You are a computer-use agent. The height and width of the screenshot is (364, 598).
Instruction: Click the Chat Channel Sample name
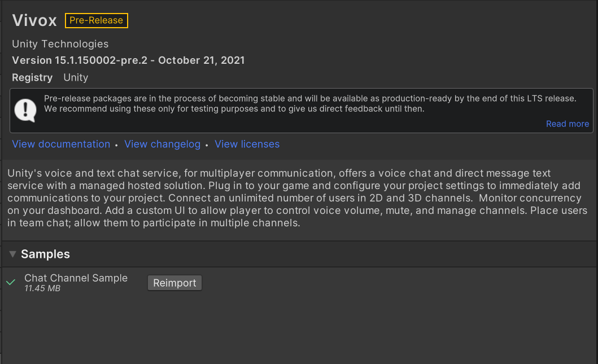(76, 278)
